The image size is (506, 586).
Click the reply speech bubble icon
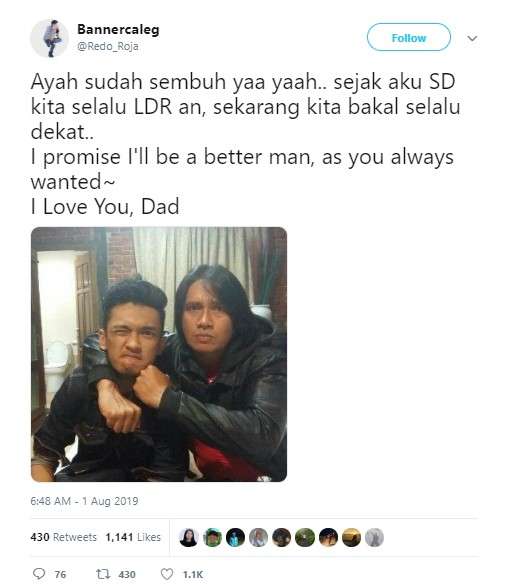[x=39, y=574]
